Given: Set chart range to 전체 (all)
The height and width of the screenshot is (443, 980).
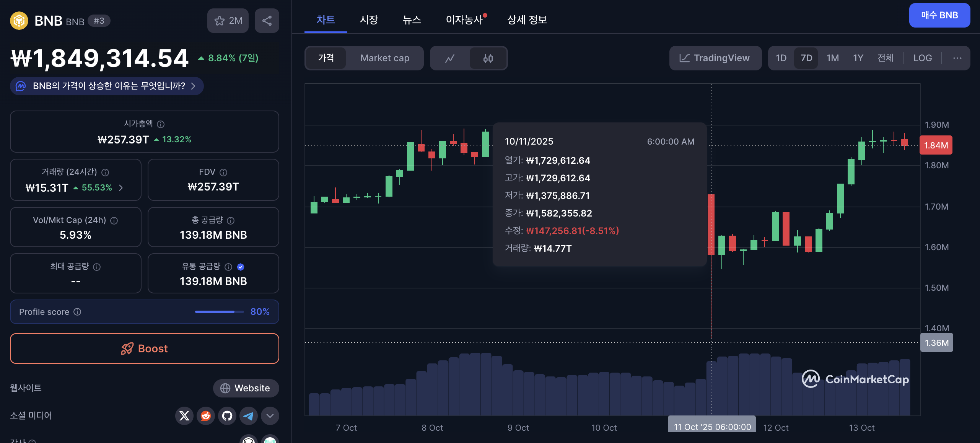Looking at the screenshot, I should [x=886, y=58].
